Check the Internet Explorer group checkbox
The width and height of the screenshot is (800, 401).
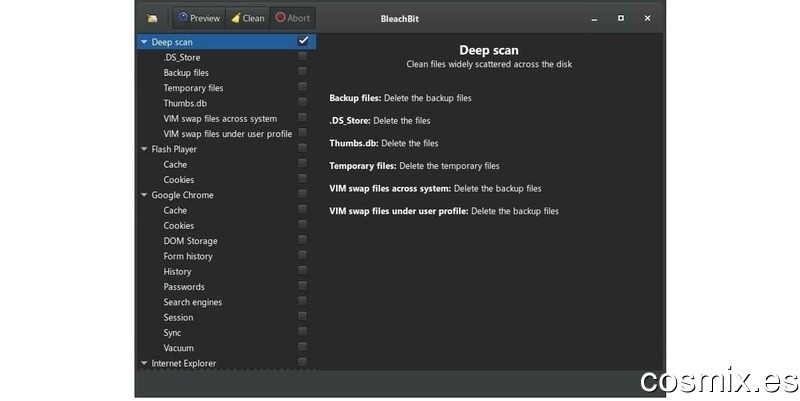[303, 362]
